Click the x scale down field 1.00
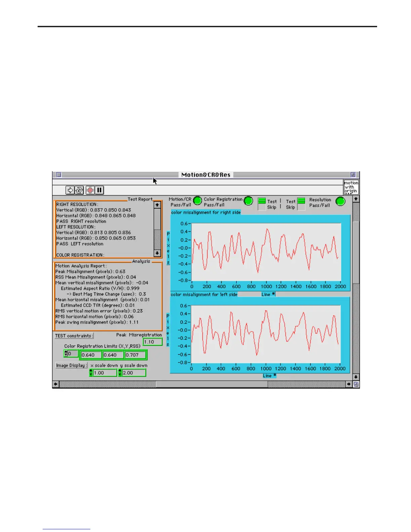Screen dimensions: 411x532 pyautogui.click(x=105, y=373)
